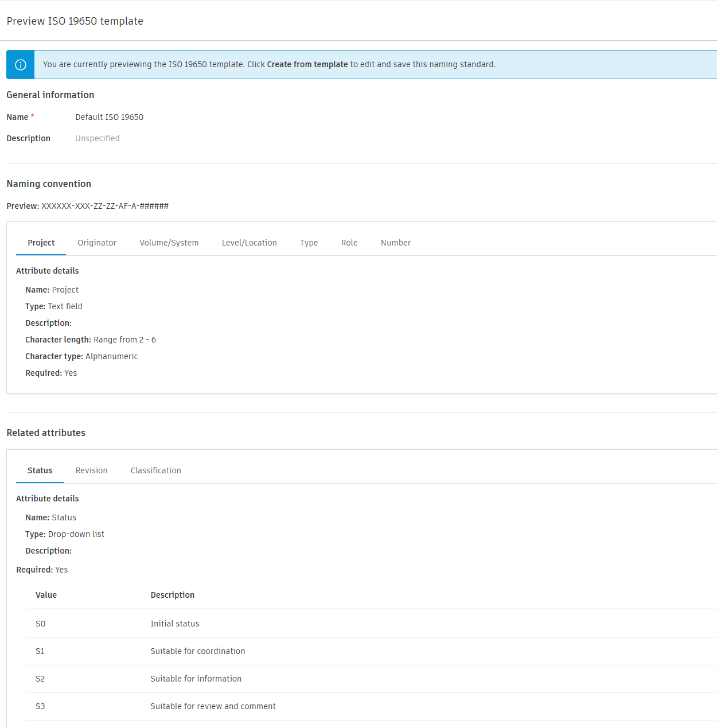Viewport: 717px width, 728px height.
Task: Click the Create from template link
Action: pyautogui.click(x=307, y=64)
